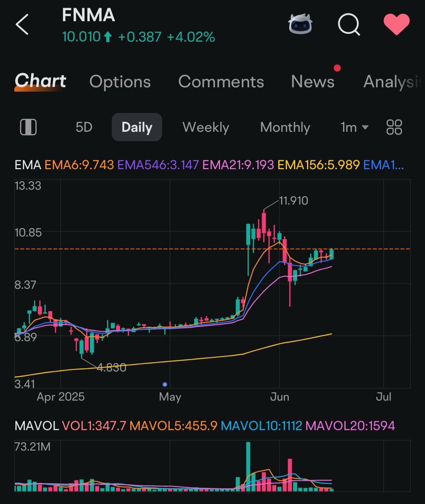Select the Monthly timeframe
This screenshot has width=425, height=504.
coord(285,127)
